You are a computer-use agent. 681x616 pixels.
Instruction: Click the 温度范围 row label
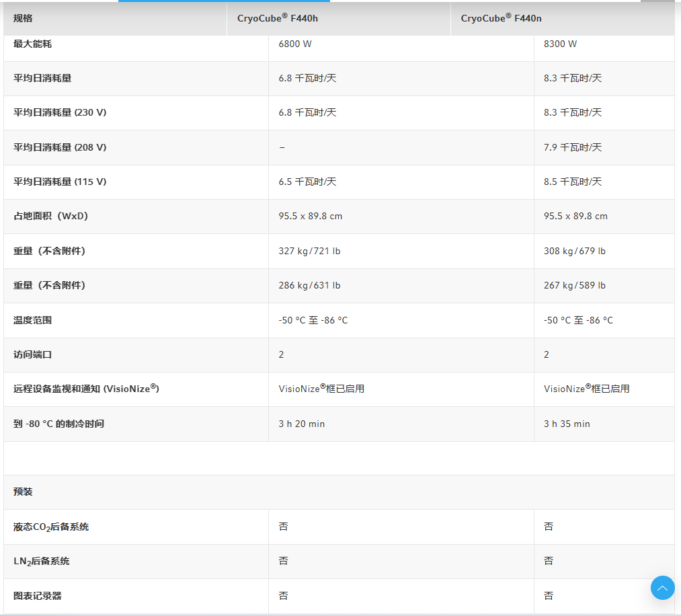32,320
